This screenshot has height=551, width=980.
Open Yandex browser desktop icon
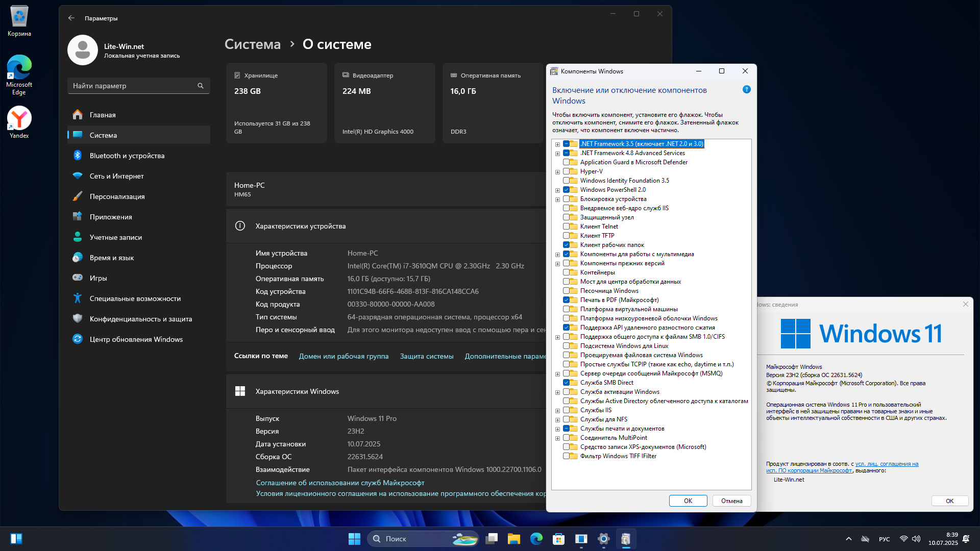[19, 119]
